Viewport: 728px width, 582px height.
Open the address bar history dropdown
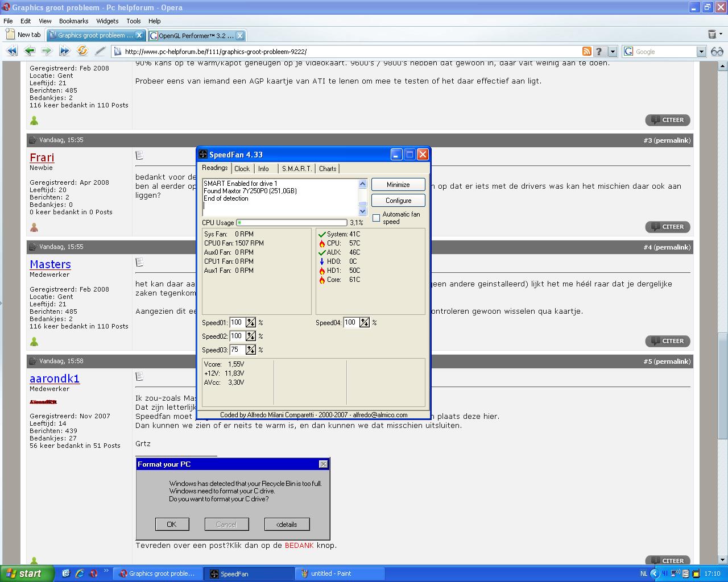(613, 51)
